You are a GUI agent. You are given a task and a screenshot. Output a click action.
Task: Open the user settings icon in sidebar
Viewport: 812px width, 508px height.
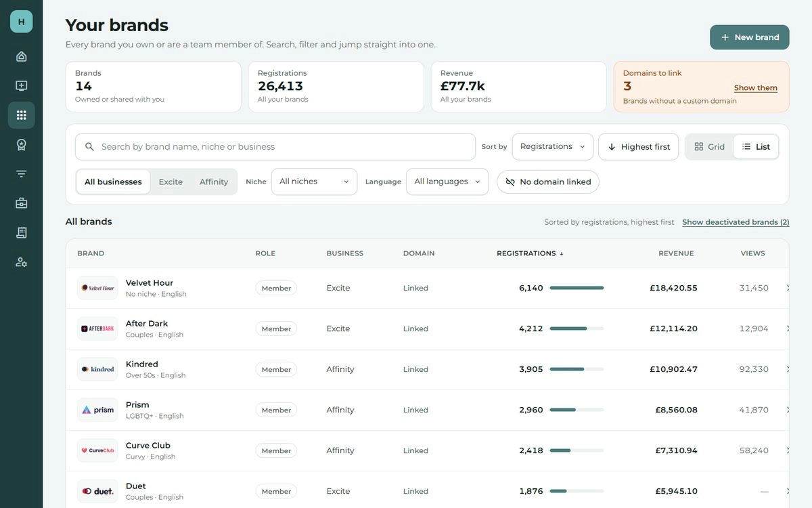[x=21, y=262]
